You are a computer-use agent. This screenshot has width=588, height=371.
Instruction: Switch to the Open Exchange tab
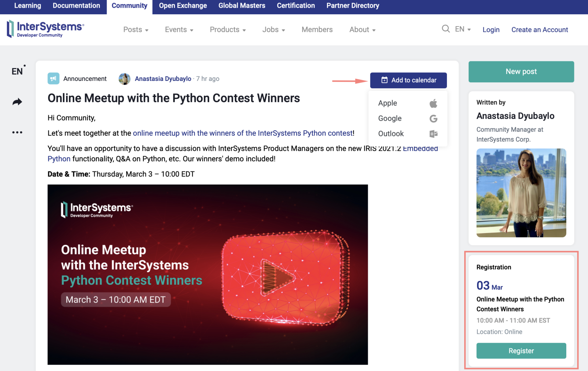[x=183, y=6]
